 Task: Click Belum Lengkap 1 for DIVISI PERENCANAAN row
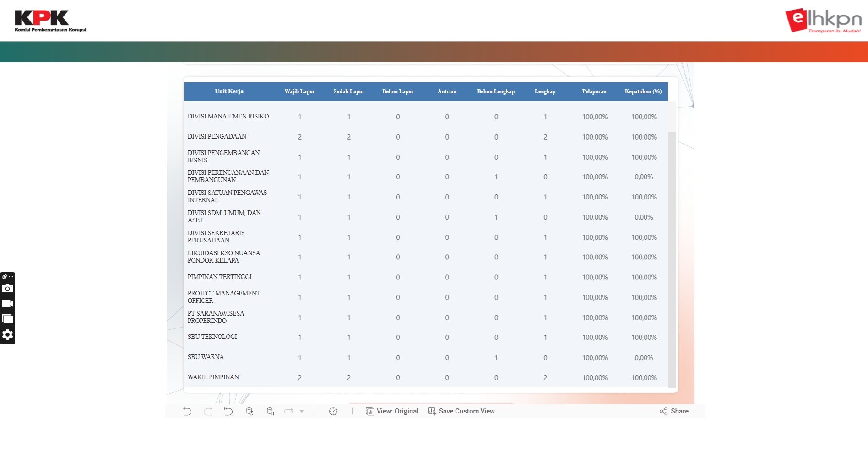pos(496,177)
